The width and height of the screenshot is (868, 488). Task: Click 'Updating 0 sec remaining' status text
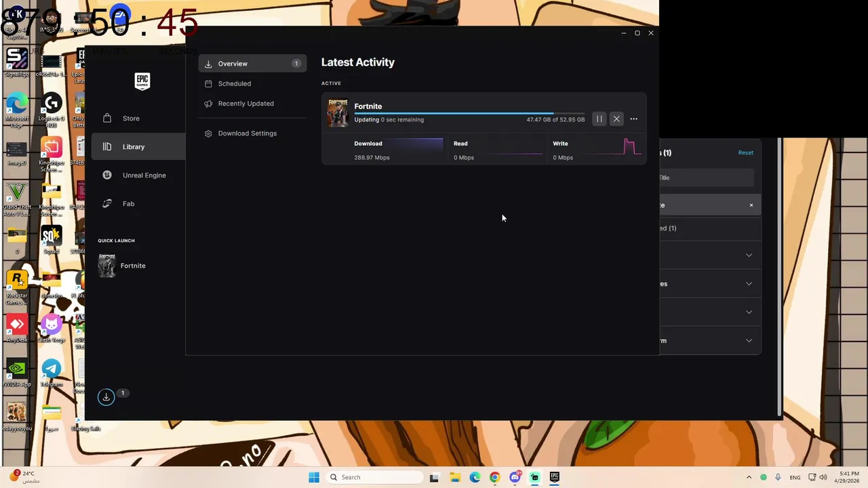(389, 120)
